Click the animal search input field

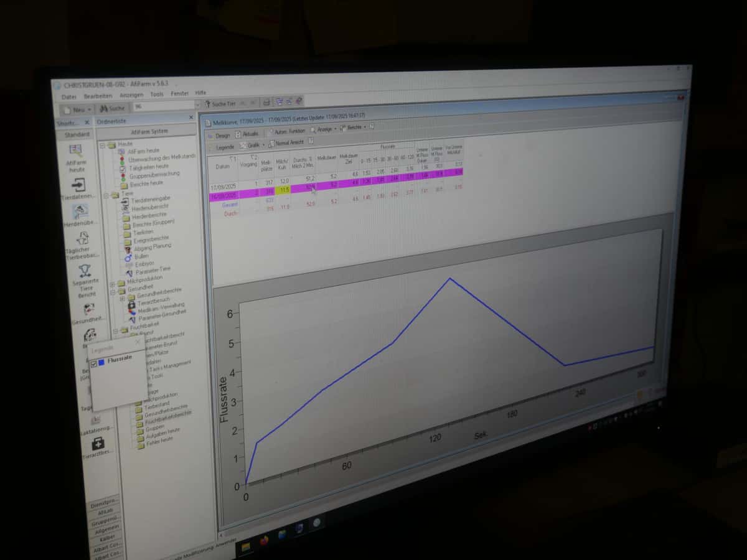tap(163, 106)
